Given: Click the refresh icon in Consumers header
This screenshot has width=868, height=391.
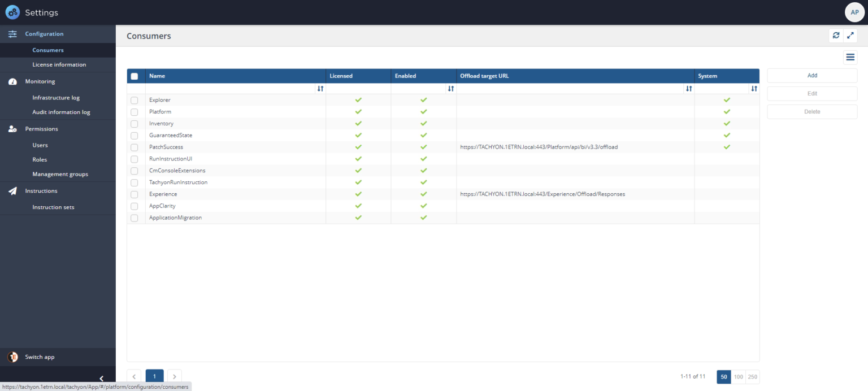Looking at the screenshot, I should click(836, 36).
